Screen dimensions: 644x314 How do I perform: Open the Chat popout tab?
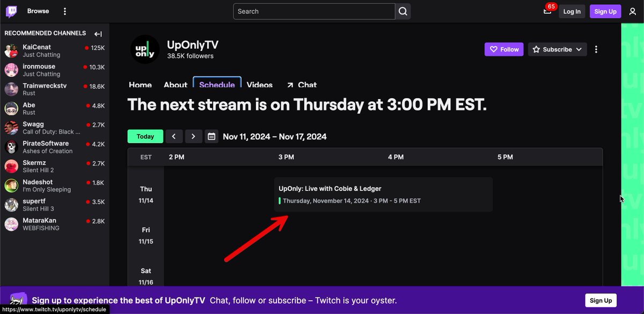click(302, 85)
